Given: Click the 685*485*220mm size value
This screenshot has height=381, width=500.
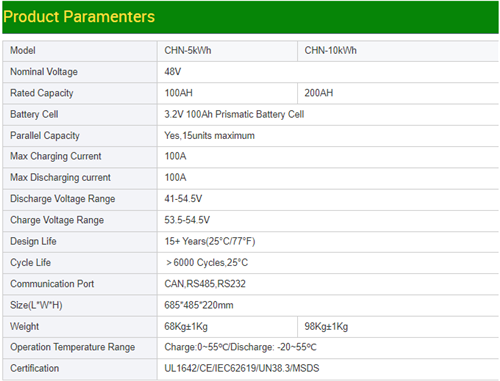Looking at the screenshot, I should [x=199, y=305].
